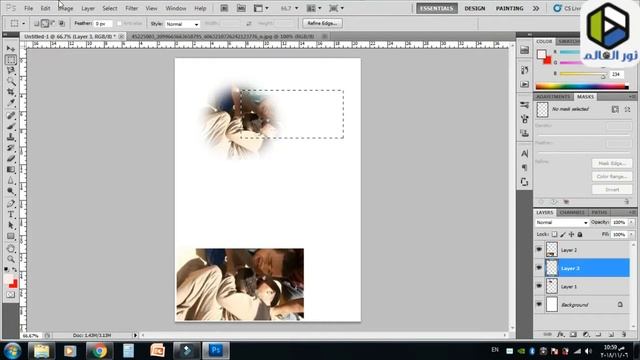Select the Spot Healing Brush tool
640x360 pixels.
(x=11, y=116)
